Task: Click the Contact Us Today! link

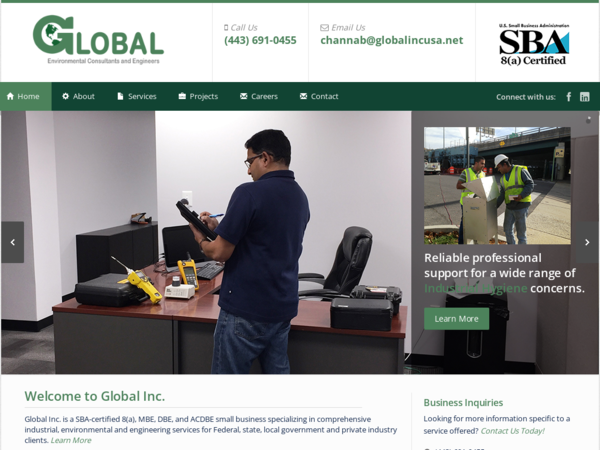Action: pyautogui.click(x=512, y=431)
